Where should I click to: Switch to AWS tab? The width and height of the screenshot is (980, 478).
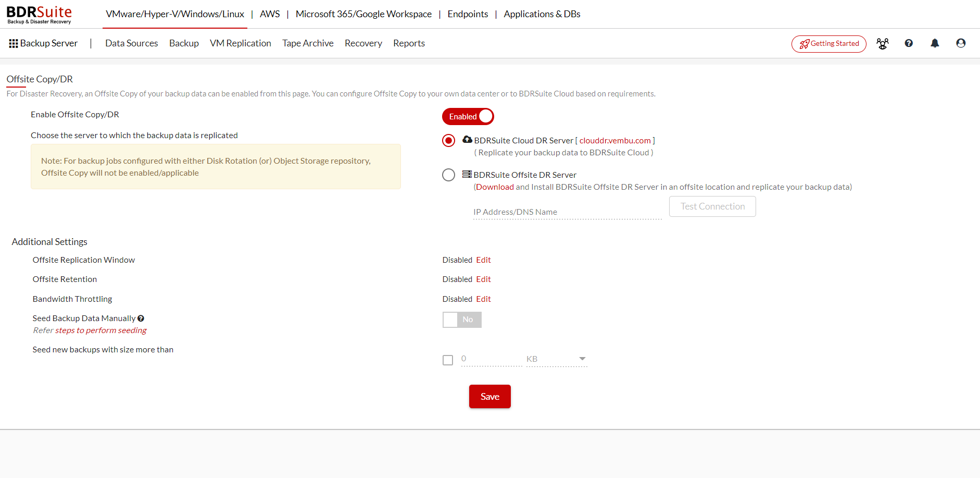tap(270, 14)
